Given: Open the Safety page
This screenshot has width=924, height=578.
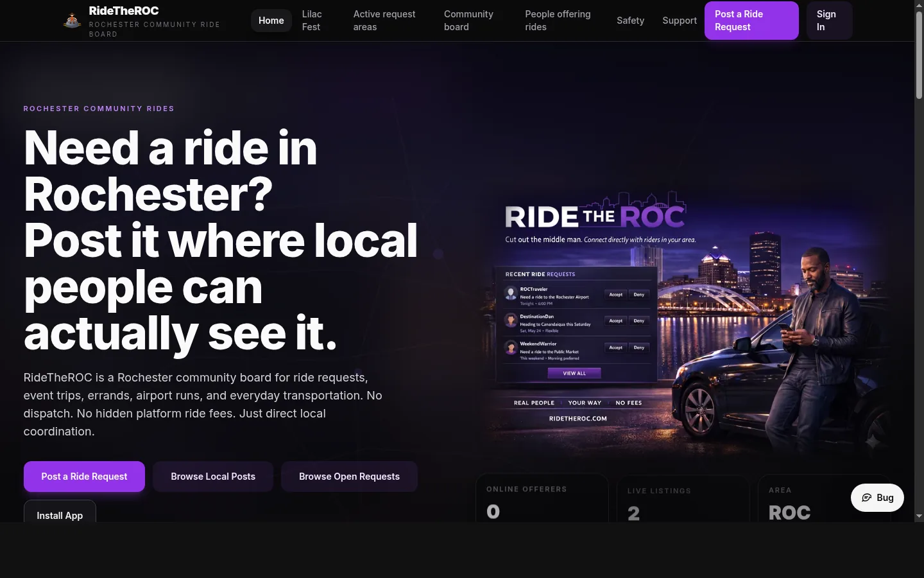Looking at the screenshot, I should 630,21.
